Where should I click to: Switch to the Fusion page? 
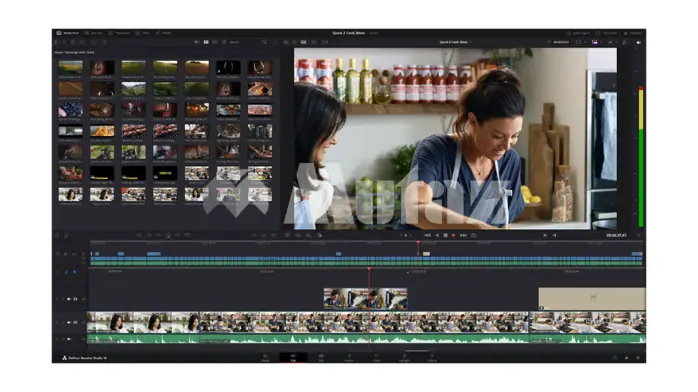pyautogui.click(x=349, y=357)
